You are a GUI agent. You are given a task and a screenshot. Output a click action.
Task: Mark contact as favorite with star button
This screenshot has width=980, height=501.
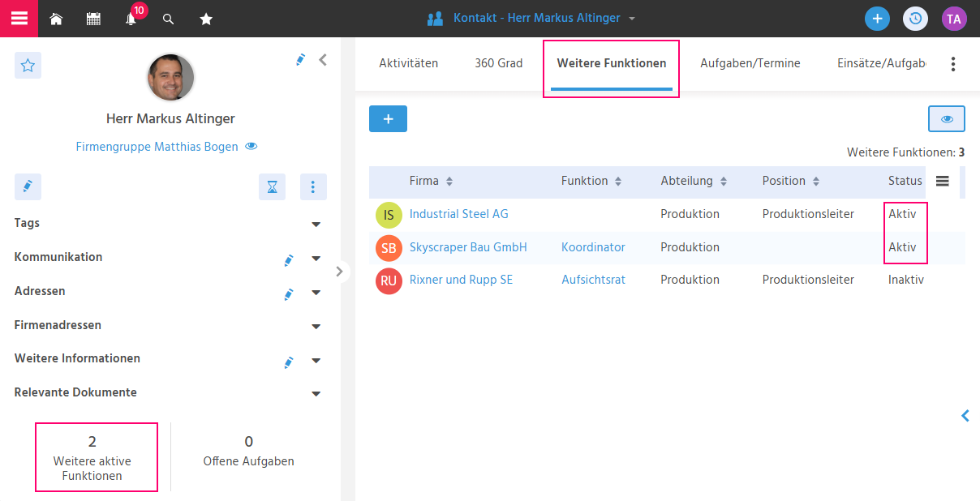(28, 66)
